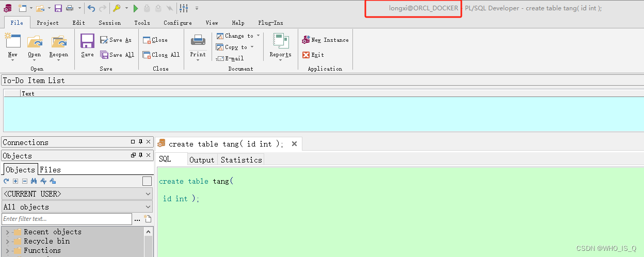The height and width of the screenshot is (257, 644).
Task: Switch to the Files tab in Objects panel
Action: (x=50, y=170)
